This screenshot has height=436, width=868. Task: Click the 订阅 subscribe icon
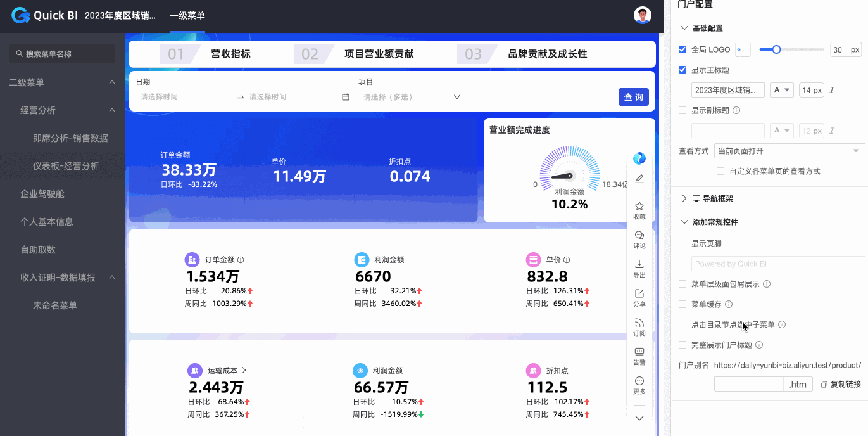point(639,323)
